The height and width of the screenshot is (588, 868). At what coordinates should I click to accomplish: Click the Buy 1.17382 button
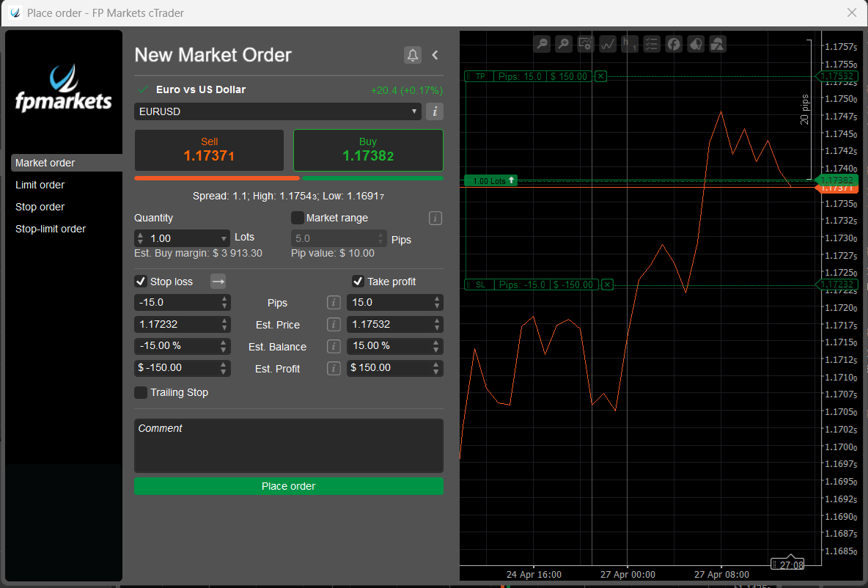tap(368, 150)
